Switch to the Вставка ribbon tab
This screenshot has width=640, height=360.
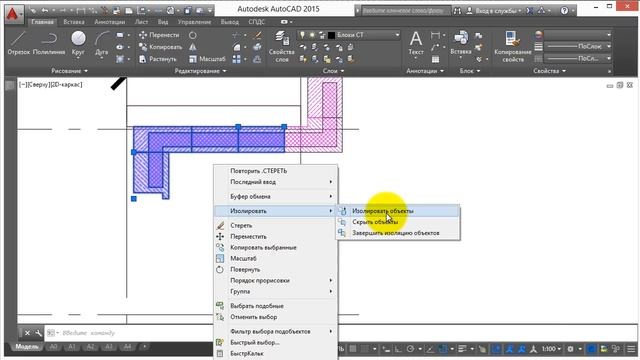[74, 22]
